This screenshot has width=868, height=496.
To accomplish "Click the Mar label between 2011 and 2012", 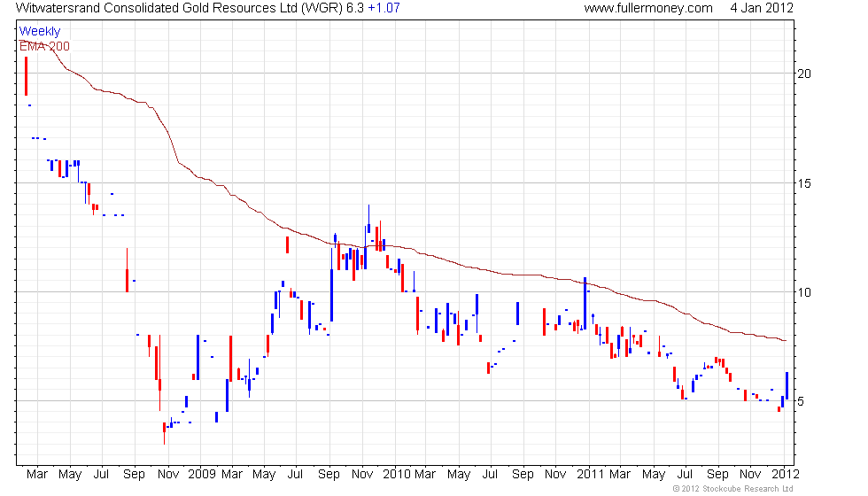I will (x=619, y=475).
